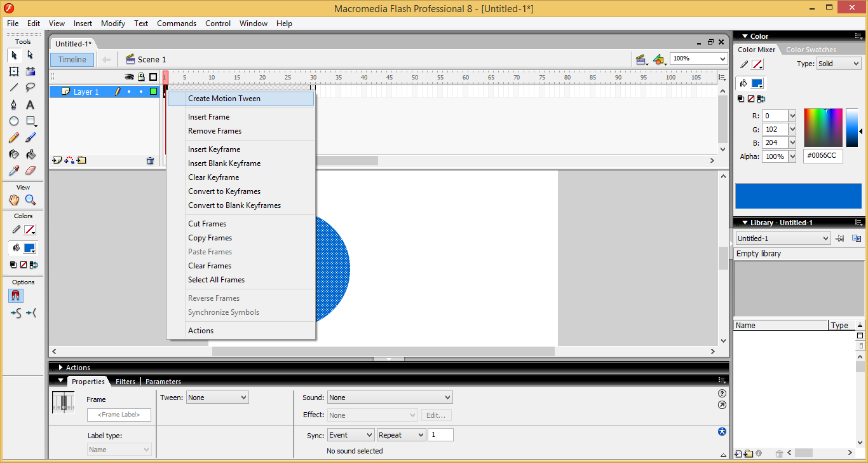The height and width of the screenshot is (463, 868).
Task: Open fill color swatch in Color panel
Action: [x=756, y=83]
